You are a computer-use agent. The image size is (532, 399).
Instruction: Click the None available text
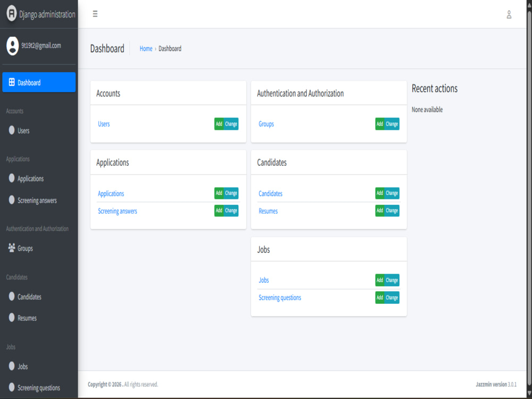[427, 110]
